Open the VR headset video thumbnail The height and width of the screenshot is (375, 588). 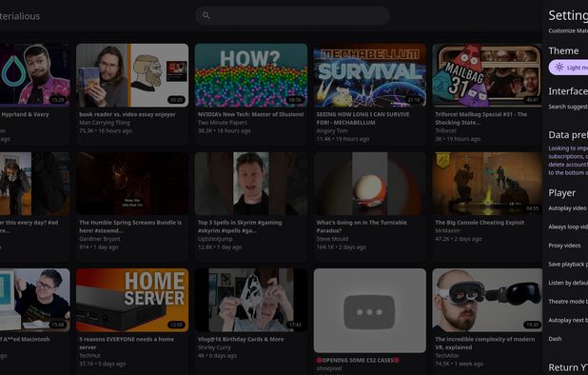487,300
